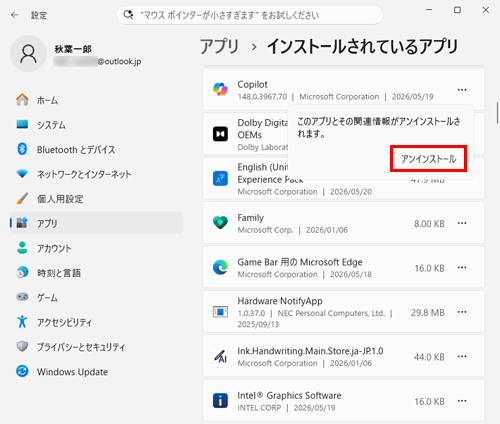Click the Ink Handwriting app icon
500x424 pixels.
tap(220, 356)
